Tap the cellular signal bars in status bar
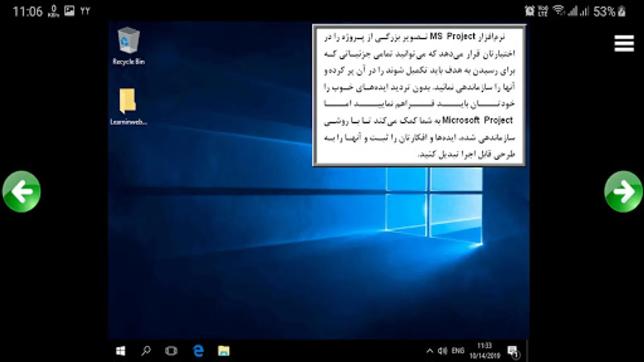 pyautogui.click(x=578, y=11)
